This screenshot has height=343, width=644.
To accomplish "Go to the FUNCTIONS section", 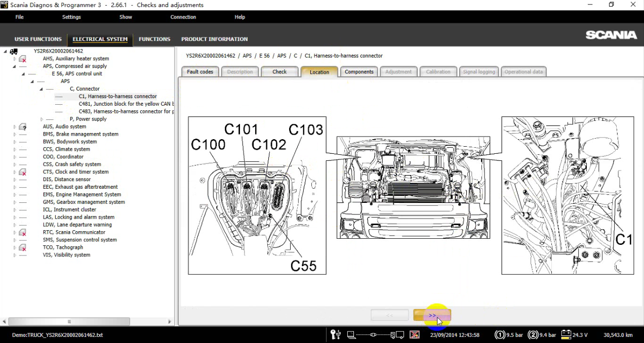I will point(154,39).
